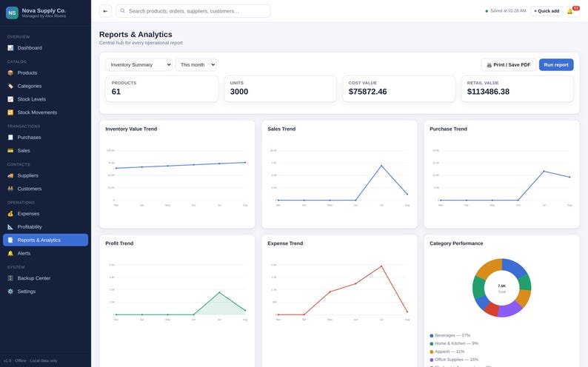
Task: Click the blue Beverages legend swatch
Action: [432, 336]
